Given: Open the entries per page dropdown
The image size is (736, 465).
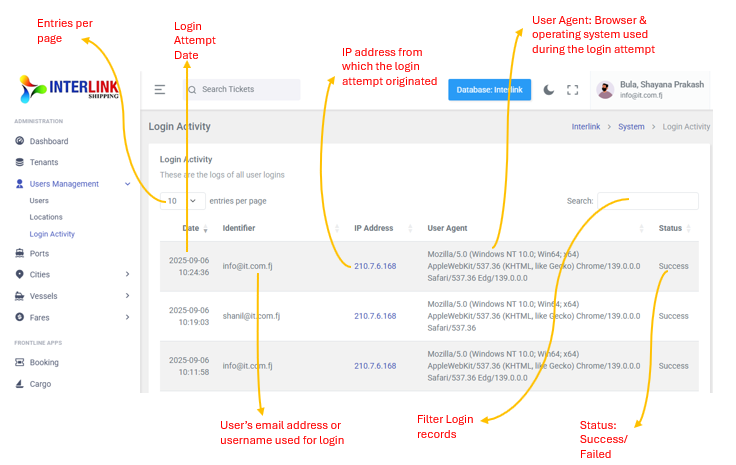Looking at the screenshot, I should point(182,201).
